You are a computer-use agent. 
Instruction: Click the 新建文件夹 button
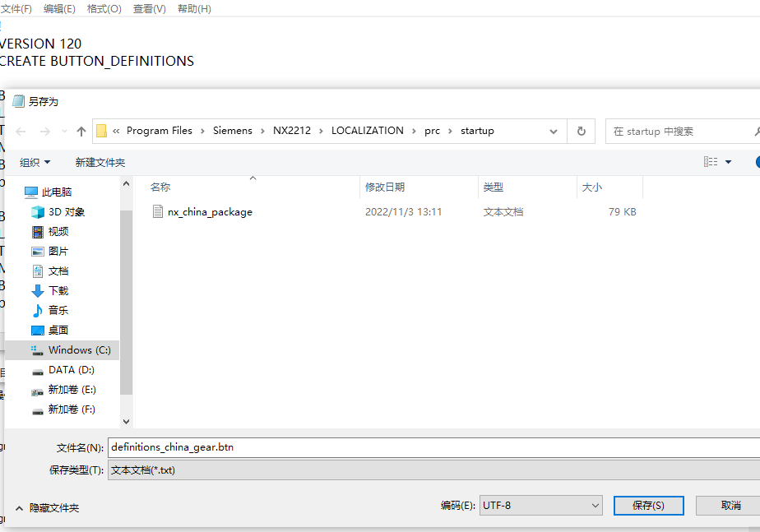(x=100, y=163)
